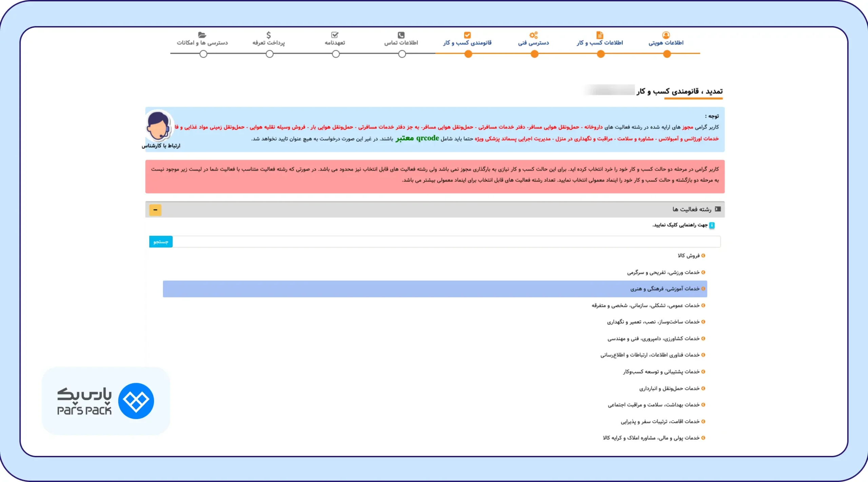The width and height of the screenshot is (868, 482).
Task: Select خدمات ورزشی، تفریحی و سرگرمی row
Action: point(663,272)
